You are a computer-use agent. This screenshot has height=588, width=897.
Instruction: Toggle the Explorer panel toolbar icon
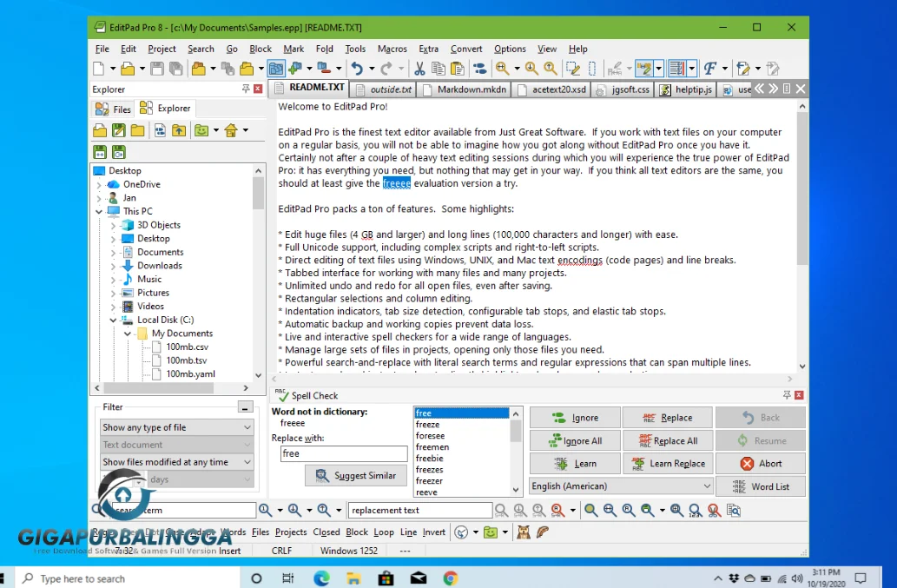[x=276, y=69]
